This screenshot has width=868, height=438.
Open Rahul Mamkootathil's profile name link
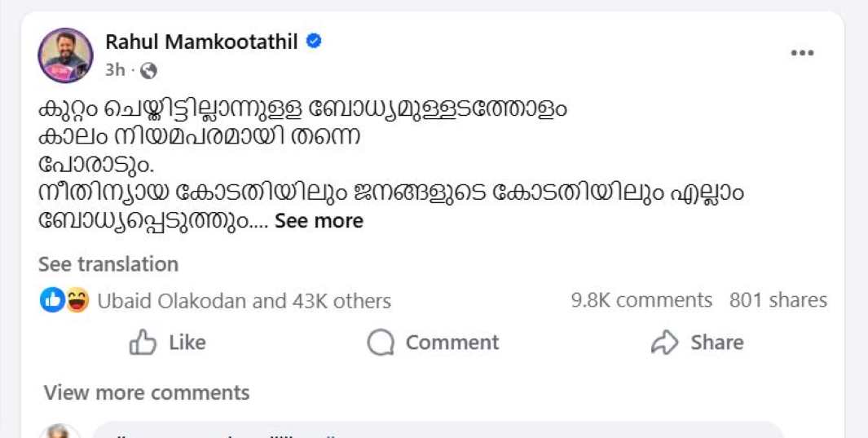click(x=201, y=41)
